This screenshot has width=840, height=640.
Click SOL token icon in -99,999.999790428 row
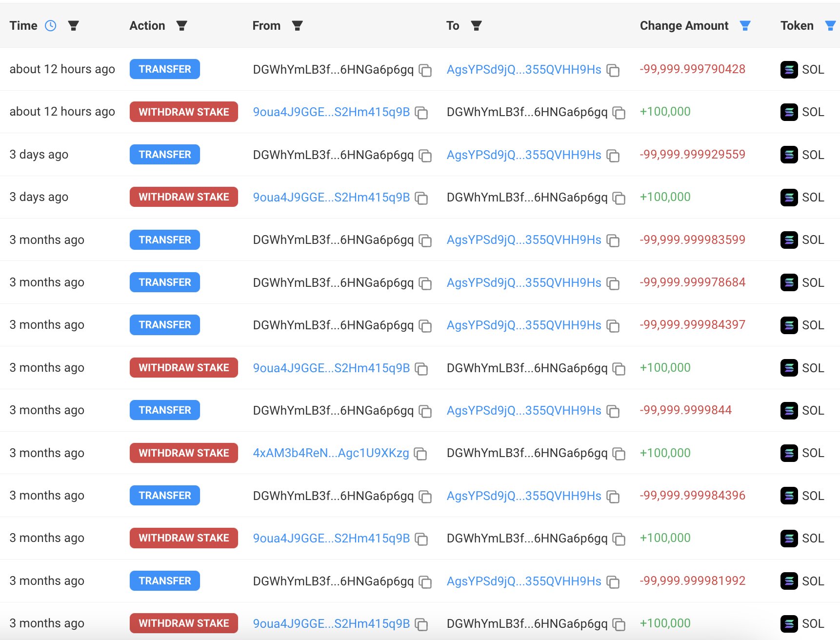tap(789, 70)
